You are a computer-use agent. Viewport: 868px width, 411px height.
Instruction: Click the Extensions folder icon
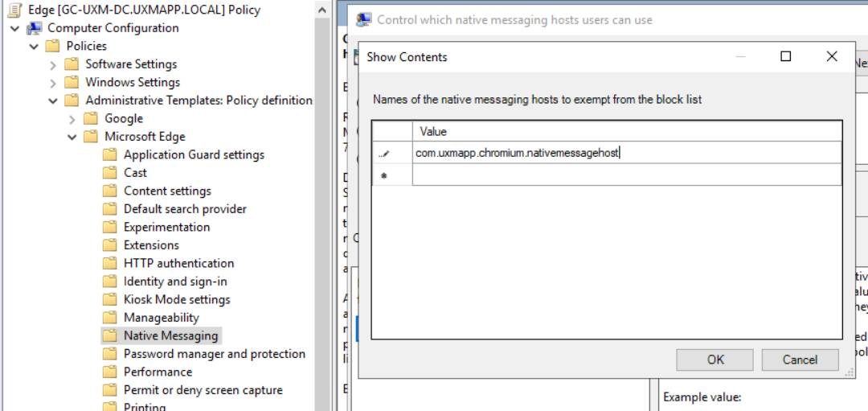coord(110,245)
